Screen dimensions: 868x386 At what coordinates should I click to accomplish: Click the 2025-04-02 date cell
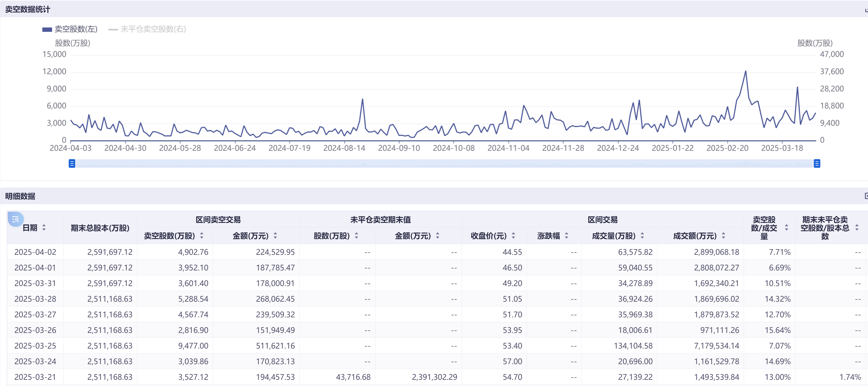35,252
